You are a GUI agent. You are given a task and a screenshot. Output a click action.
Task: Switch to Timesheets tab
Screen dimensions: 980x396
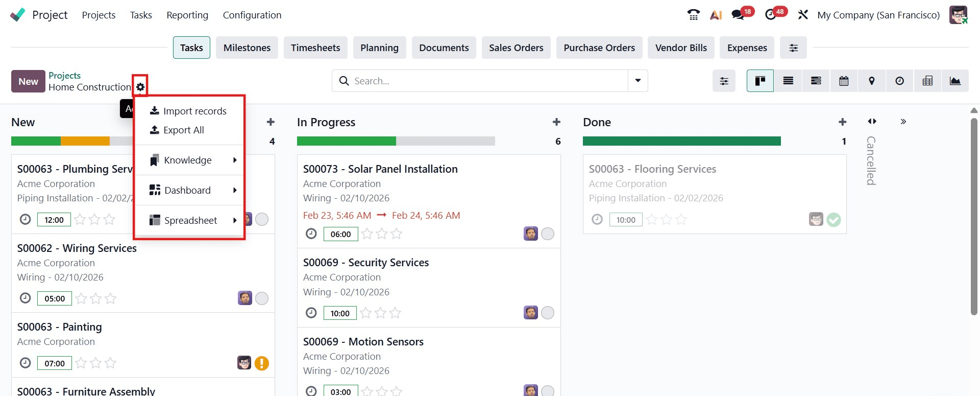coord(315,48)
